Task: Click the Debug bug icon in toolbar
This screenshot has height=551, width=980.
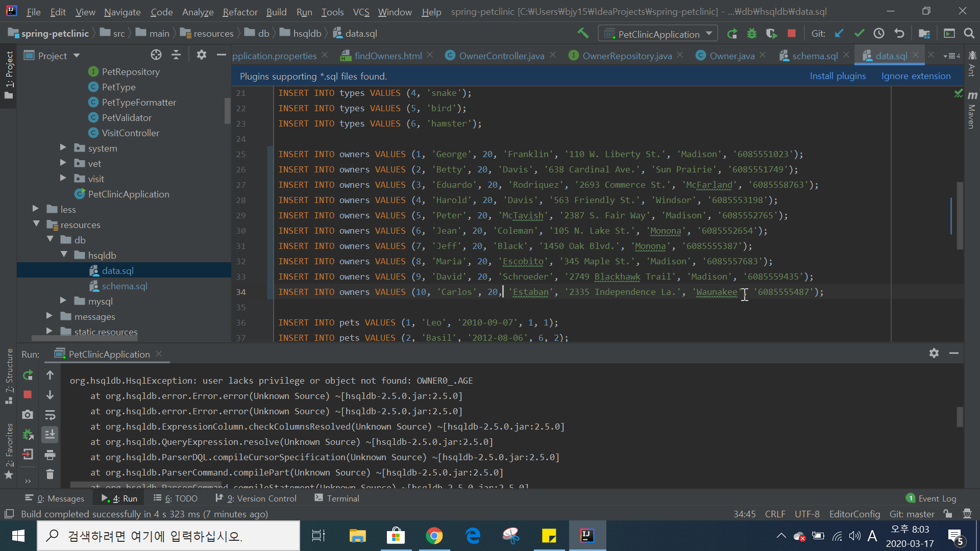Action: (751, 34)
